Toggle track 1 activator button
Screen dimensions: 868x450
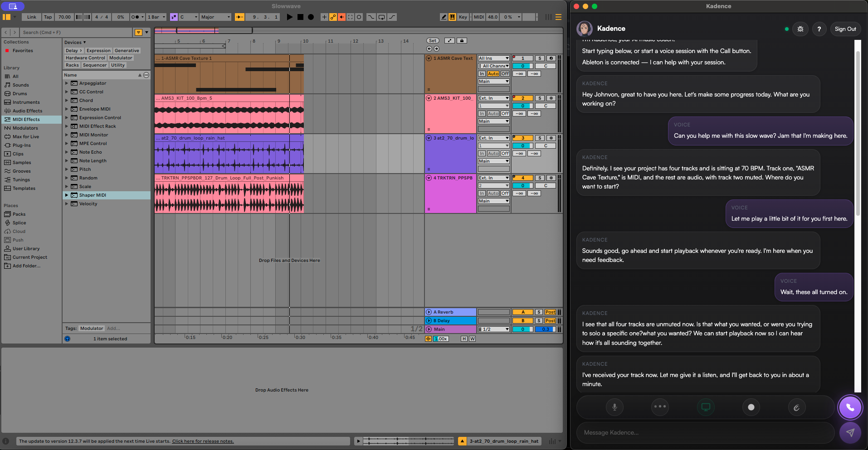522,58
